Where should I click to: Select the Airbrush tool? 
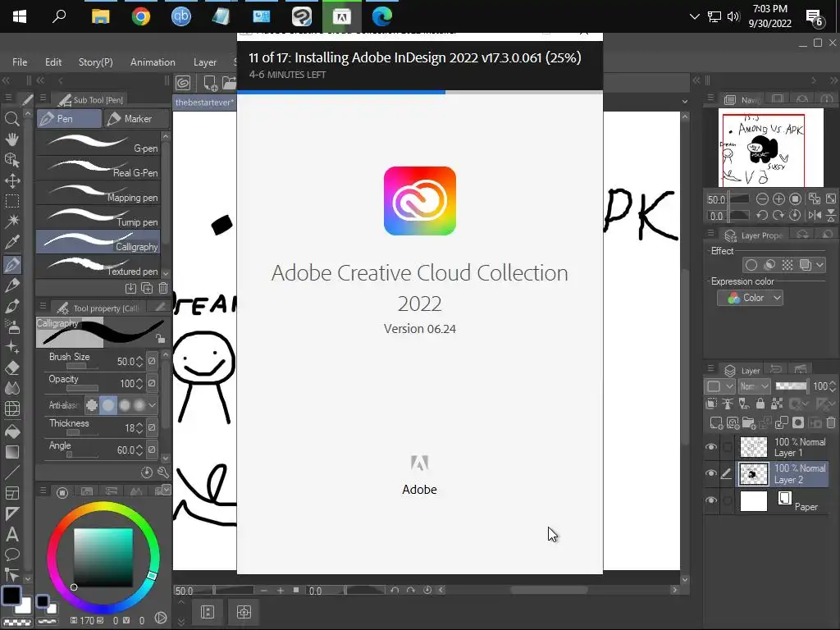click(x=11, y=326)
